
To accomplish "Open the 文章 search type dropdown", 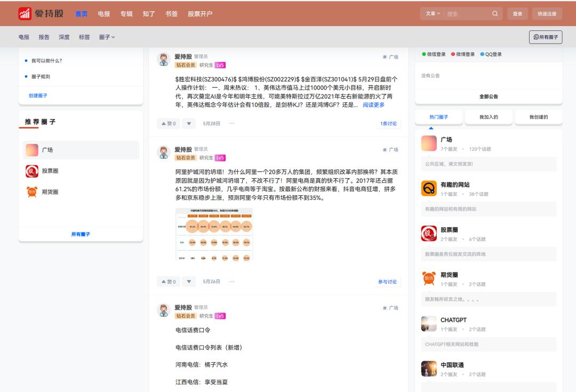I will (x=433, y=13).
